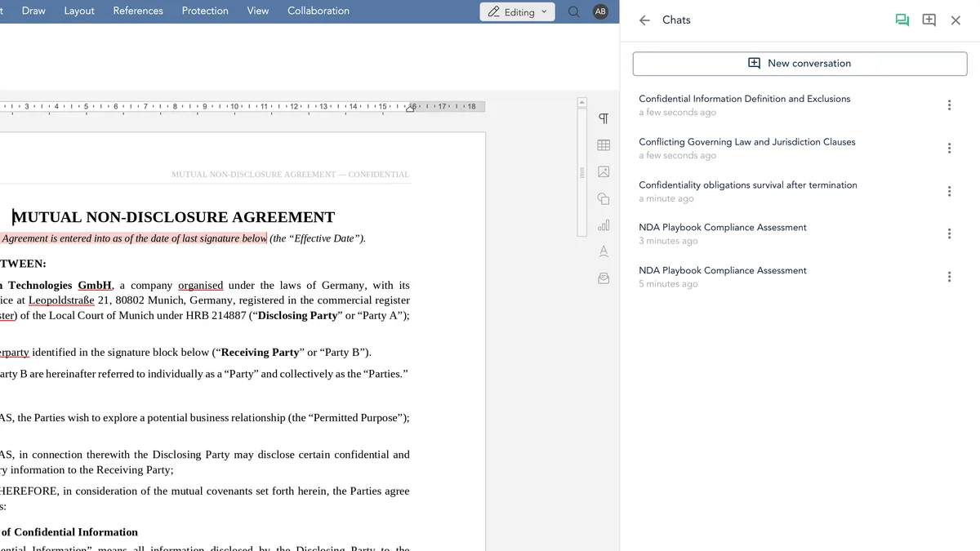Click the "Chats" panel title

tap(676, 20)
